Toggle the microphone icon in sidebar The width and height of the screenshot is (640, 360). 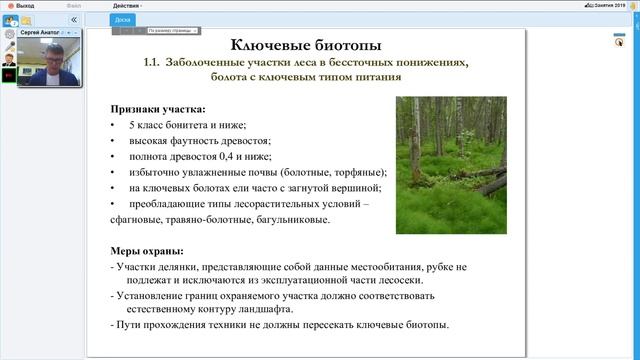pyautogui.click(x=9, y=47)
